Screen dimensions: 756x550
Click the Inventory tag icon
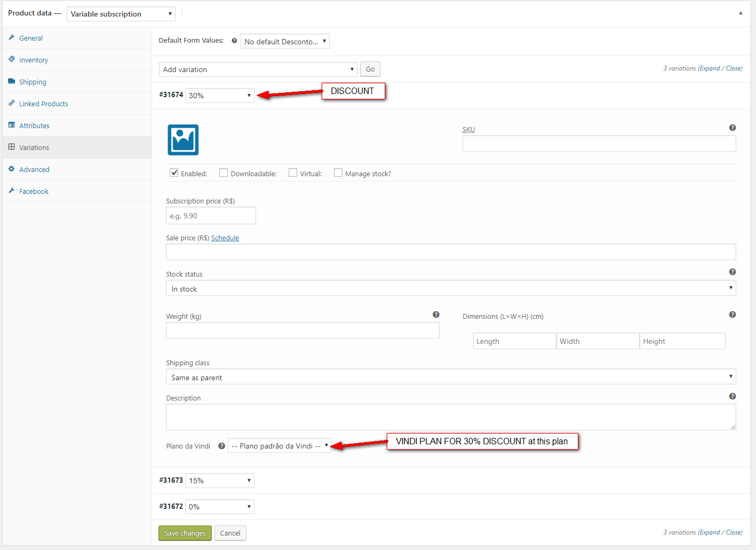point(12,59)
